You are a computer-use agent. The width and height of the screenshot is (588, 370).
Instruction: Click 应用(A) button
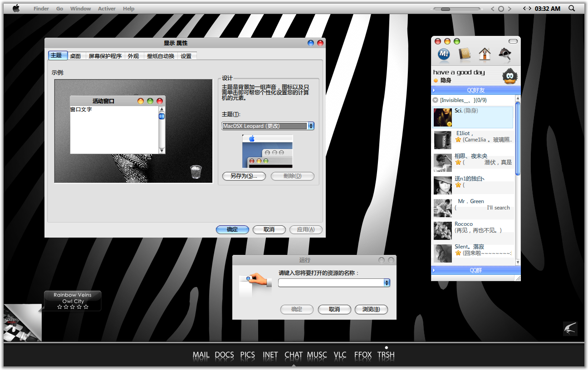click(x=306, y=229)
